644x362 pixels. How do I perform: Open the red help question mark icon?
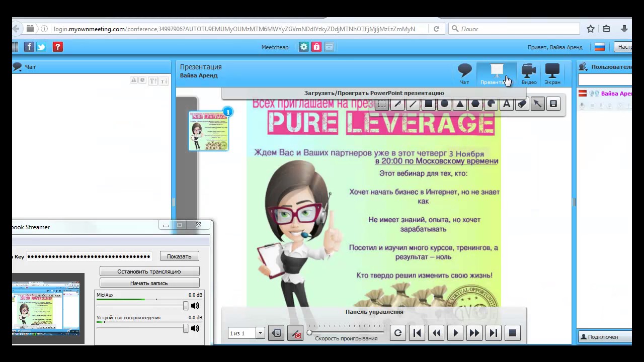point(58,47)
